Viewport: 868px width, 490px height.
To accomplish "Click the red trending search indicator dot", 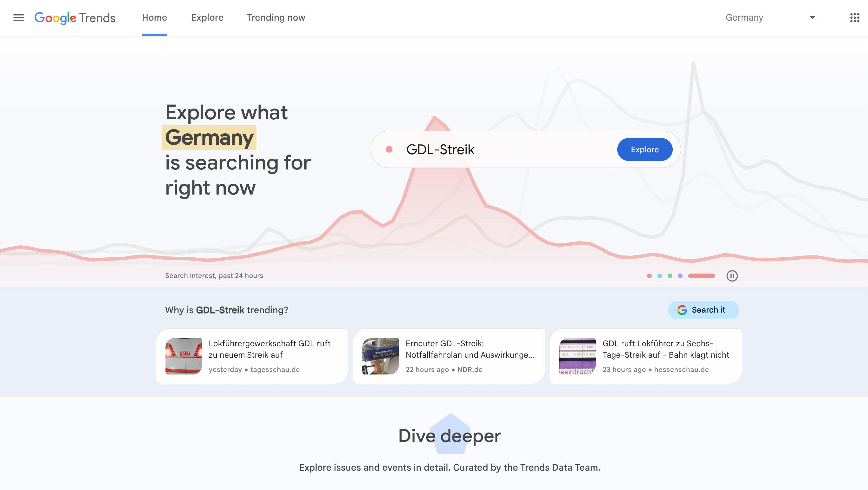I will click(649, 275).
